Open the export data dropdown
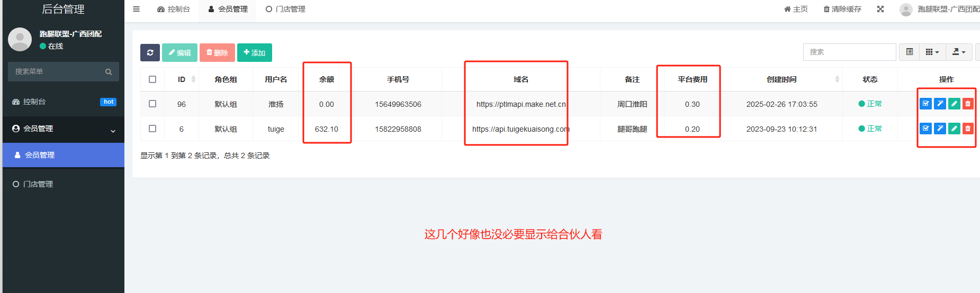This screenshot has height=293, width=980. 959,52
